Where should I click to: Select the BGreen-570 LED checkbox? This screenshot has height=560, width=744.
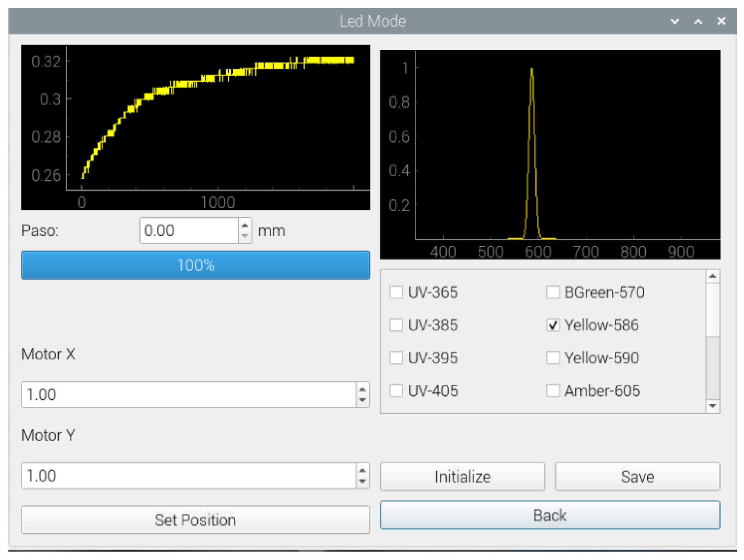(x=553, y=292)
